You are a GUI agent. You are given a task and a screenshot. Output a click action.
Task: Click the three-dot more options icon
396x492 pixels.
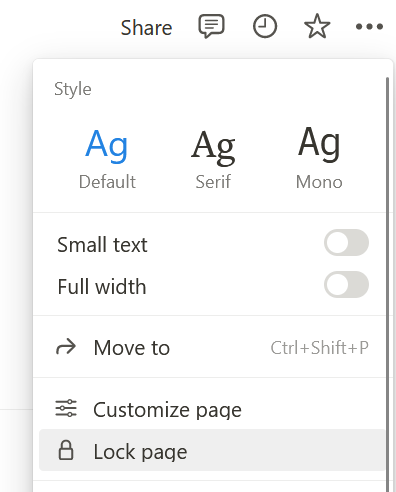pos(369,26)
